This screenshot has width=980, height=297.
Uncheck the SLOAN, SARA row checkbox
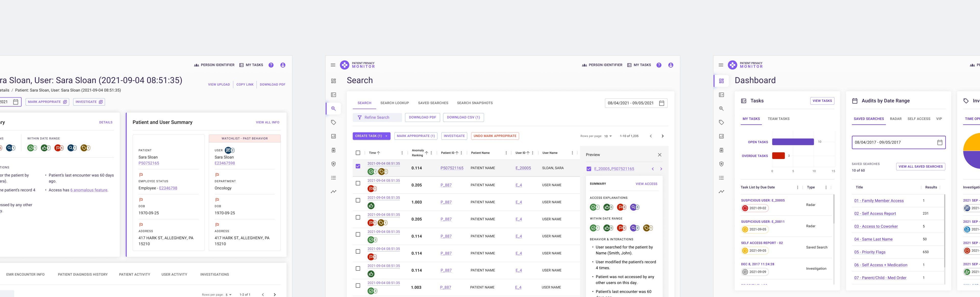358,166
